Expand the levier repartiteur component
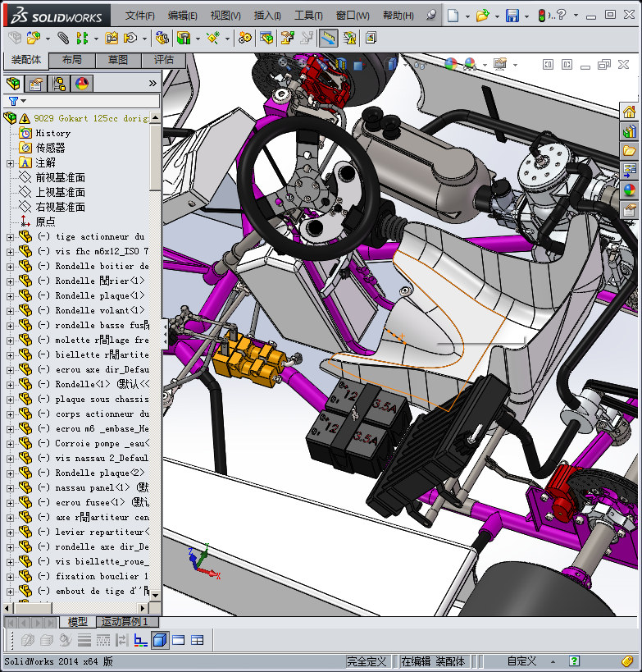Screen dimensions: 642x672 pos(11,533)
